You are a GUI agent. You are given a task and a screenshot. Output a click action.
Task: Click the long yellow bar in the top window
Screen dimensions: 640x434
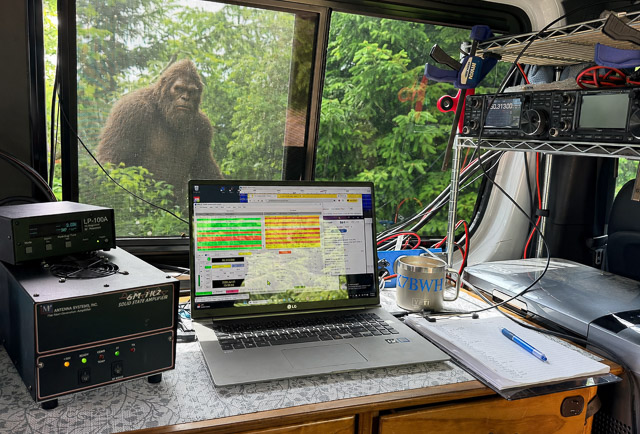click(307, 196)
